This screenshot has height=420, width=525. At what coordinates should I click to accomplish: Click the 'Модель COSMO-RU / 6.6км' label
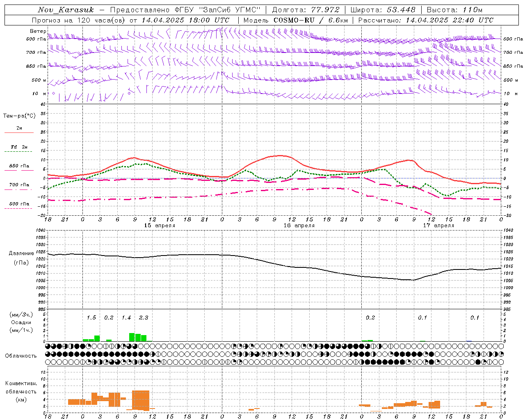[x=296, y=20]
